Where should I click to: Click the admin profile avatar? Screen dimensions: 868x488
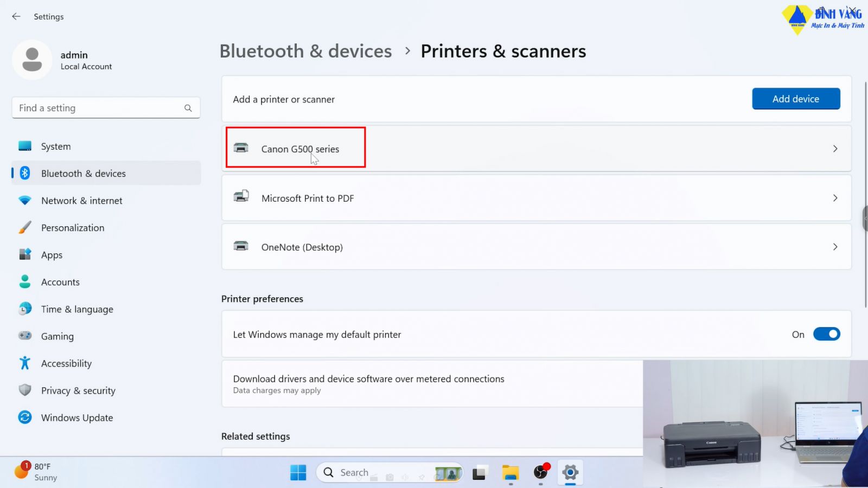pyautogui.click(x=32, y=60)
